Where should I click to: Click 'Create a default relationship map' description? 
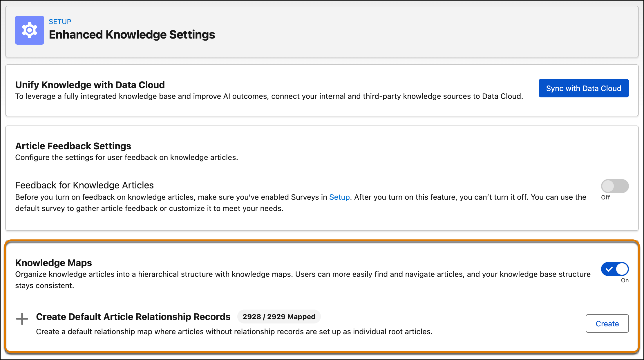pyautogui.click(x=234, y=332)
